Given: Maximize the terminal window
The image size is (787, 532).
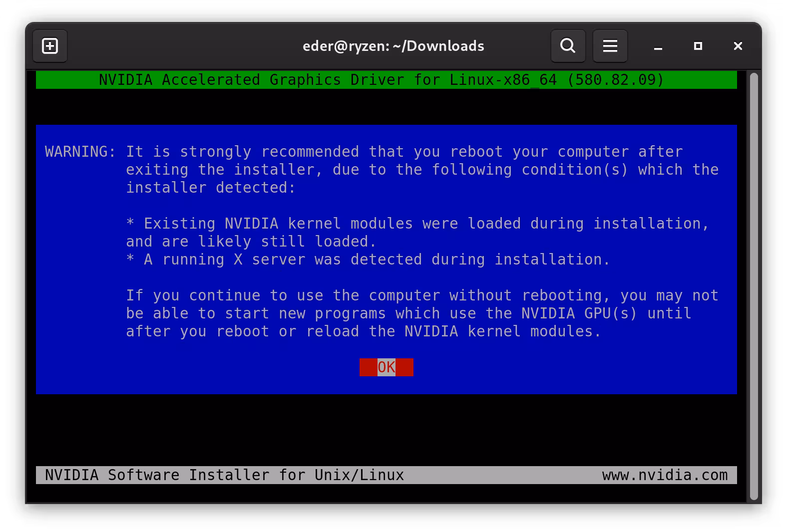Looking at the screenshot, I should [698, 46].
